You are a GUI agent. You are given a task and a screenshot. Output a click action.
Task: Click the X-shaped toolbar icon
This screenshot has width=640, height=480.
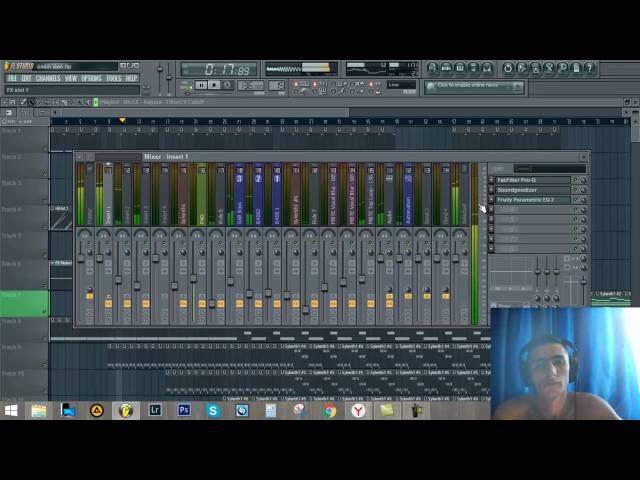(x=549, y=68)
